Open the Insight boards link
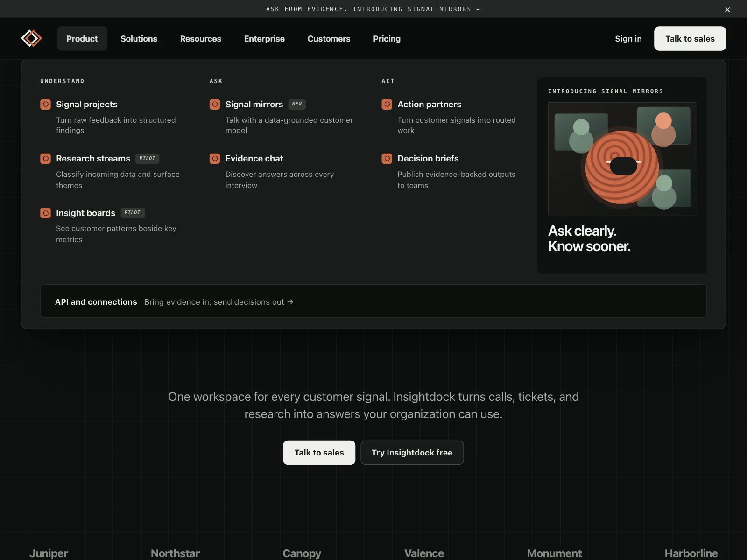747x560 pixels. (85, 213)
